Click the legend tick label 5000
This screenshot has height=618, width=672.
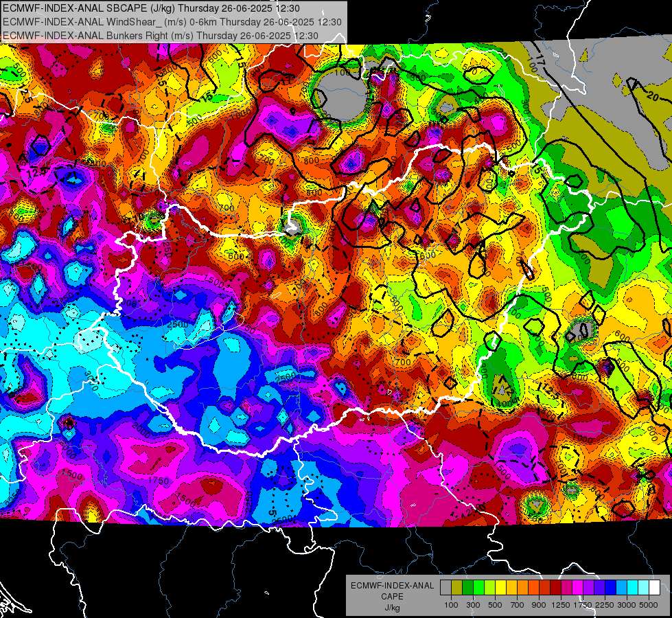(x=649, y=605)
